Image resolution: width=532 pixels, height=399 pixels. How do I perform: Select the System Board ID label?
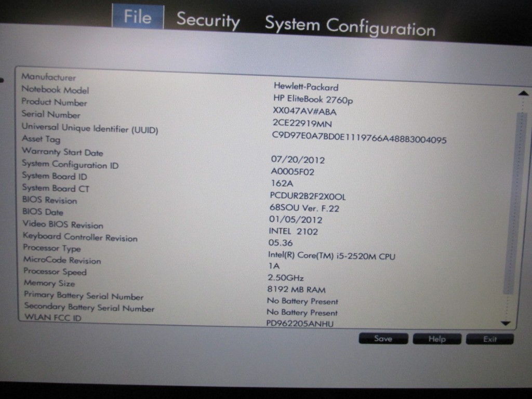click(55, 176)
